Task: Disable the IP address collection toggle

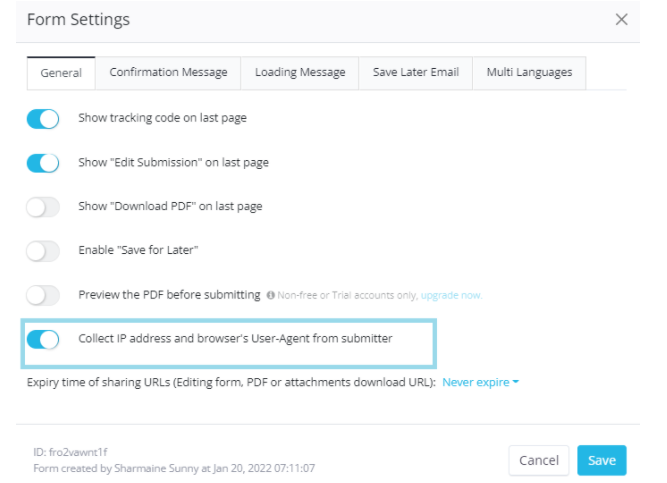Action: (43, 339)
